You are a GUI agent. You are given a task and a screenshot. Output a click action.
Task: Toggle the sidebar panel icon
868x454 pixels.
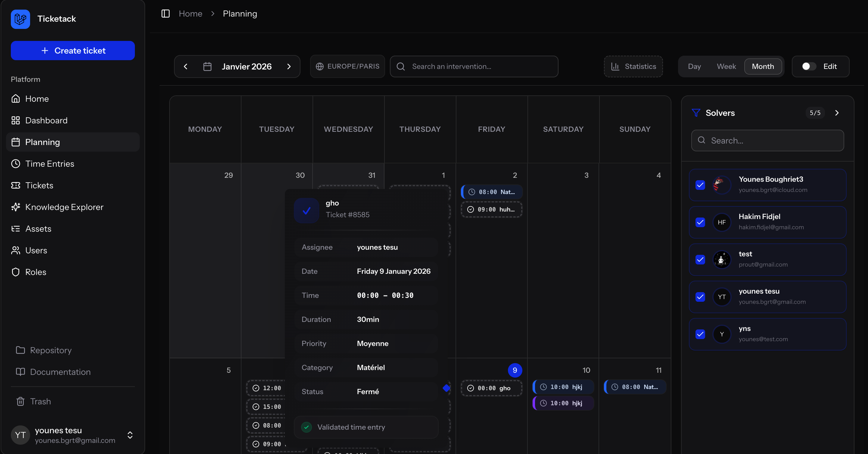(166, 14)
